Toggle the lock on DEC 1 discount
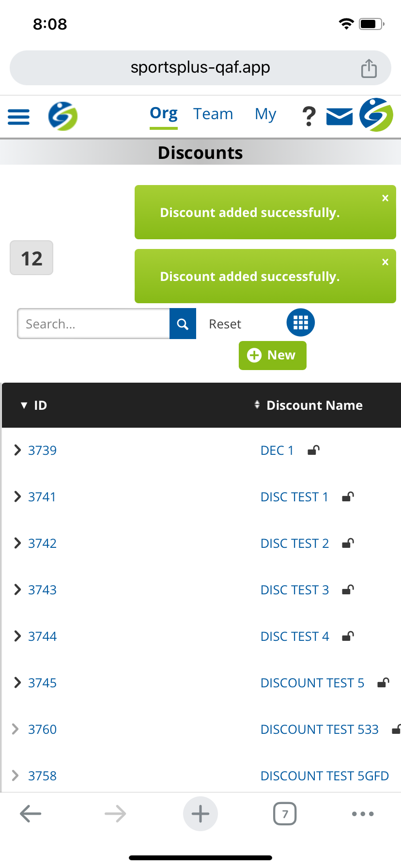This screenshot has width=401, height=868. 313,450
